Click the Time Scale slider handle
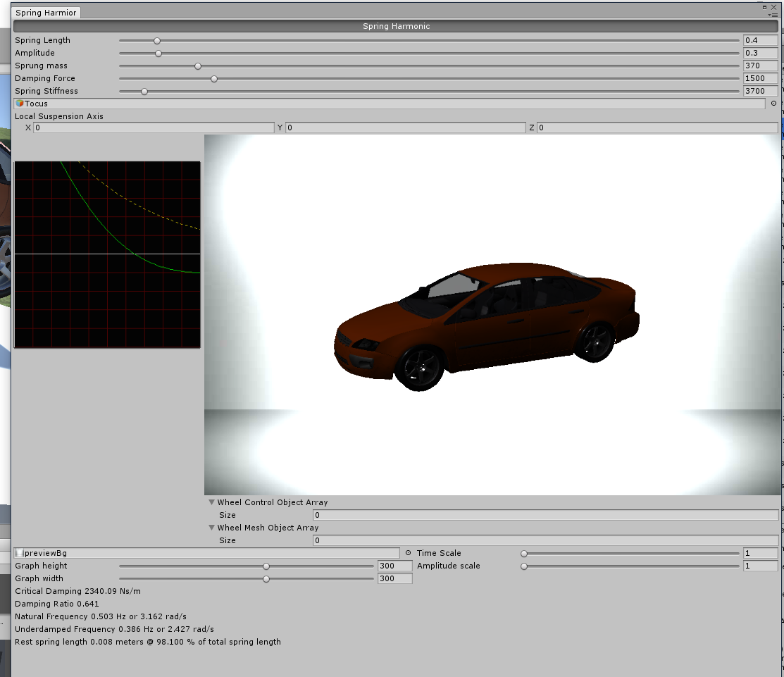The image size is (784, 677). pyautogui.click(x=524, y=554)
